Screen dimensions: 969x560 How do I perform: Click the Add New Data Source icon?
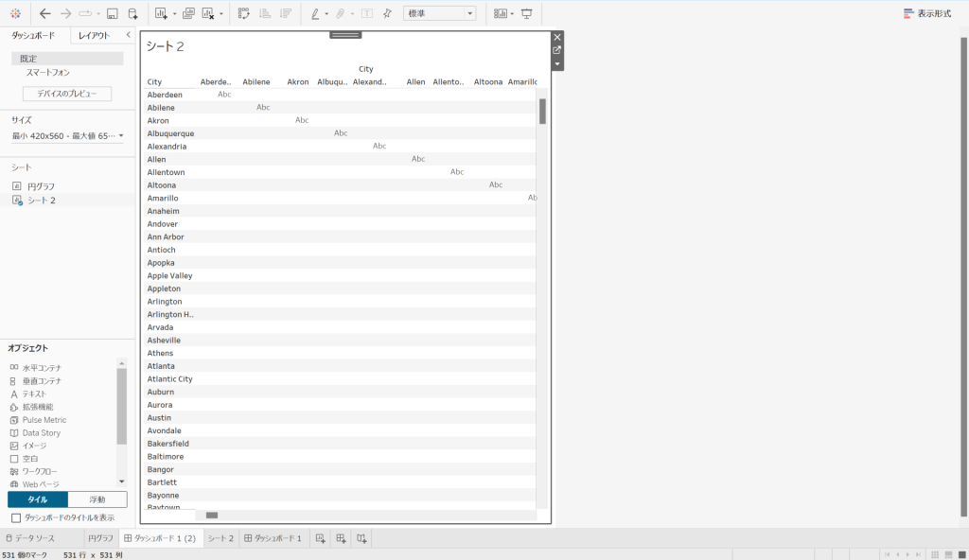coord(133,14)
